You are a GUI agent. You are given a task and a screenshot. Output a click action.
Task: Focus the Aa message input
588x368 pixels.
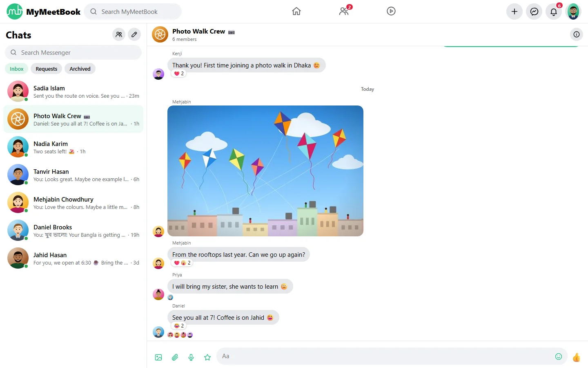[x=392, y=356]
